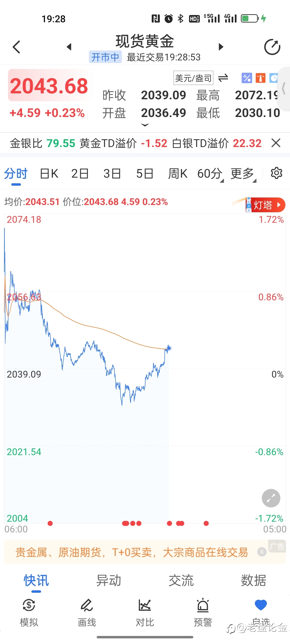
Task: Select the 异动 tab
Action: pyautogui.click(x=109, y=580)
